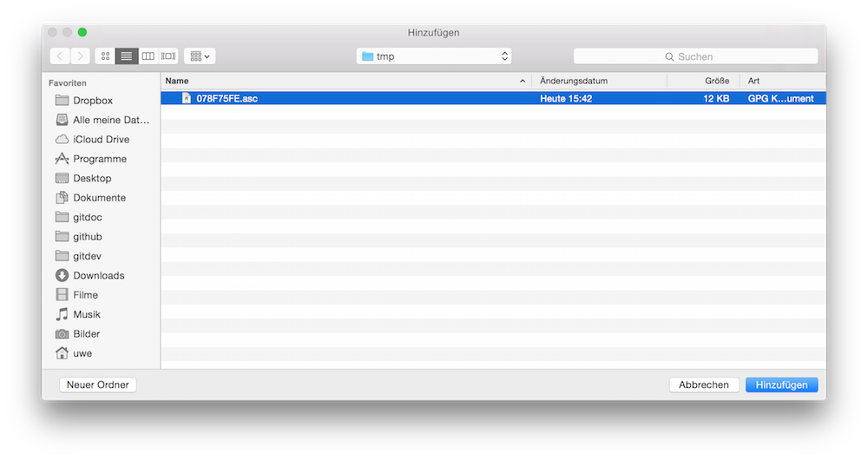The width and height of the screenshot is (868, 460).
Task: Click the Filme filmstrip icon
Action: click(62, 294)
